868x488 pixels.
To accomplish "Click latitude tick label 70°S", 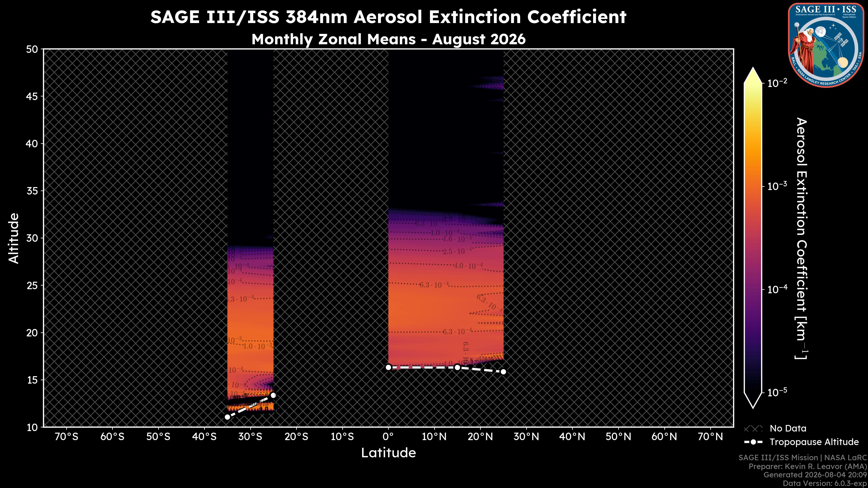I will 66,437.
